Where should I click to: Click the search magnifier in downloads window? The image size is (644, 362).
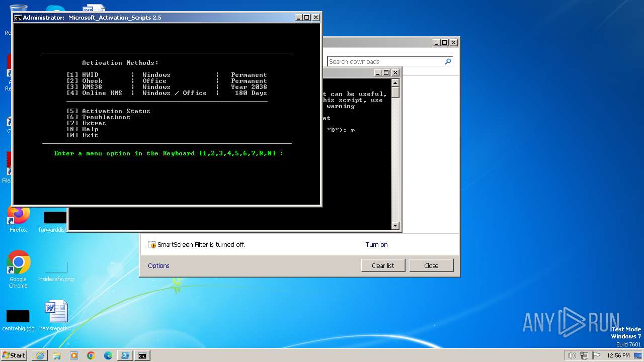pyautogui.click(x=448, y=61)
